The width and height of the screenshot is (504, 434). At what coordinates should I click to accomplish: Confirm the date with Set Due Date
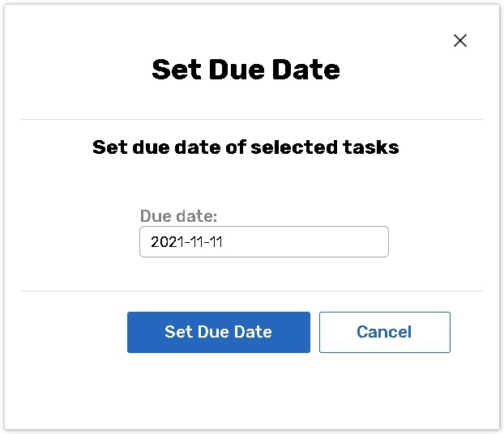(218, 332)
